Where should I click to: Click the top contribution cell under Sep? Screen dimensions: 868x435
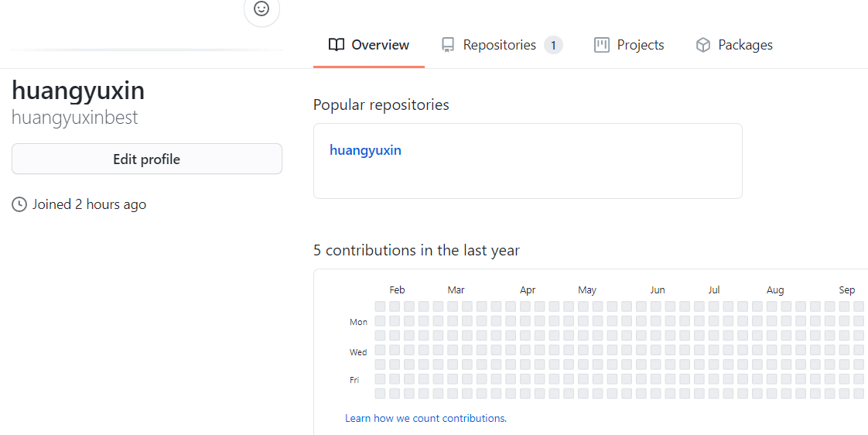(844, 307)
